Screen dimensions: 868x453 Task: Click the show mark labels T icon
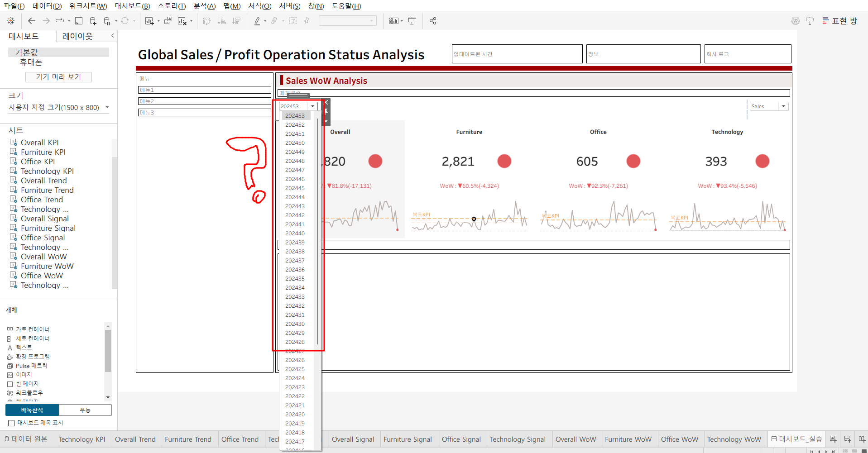[x=293, y=21]
